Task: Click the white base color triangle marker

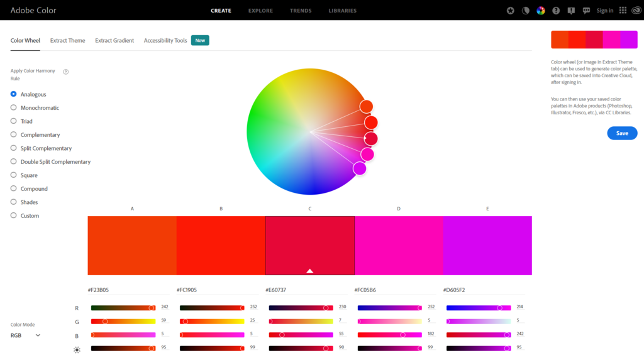Action: (x=309, y=271)
